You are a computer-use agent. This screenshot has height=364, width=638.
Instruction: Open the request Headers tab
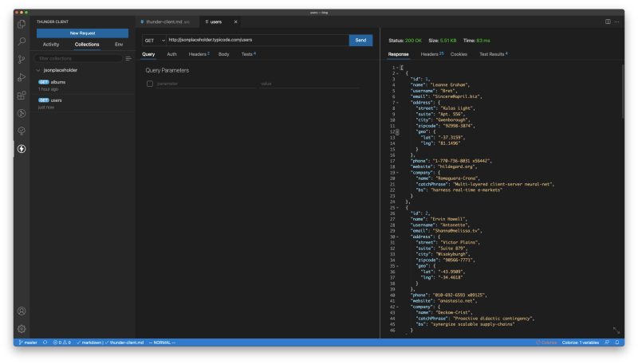point(199,54)
